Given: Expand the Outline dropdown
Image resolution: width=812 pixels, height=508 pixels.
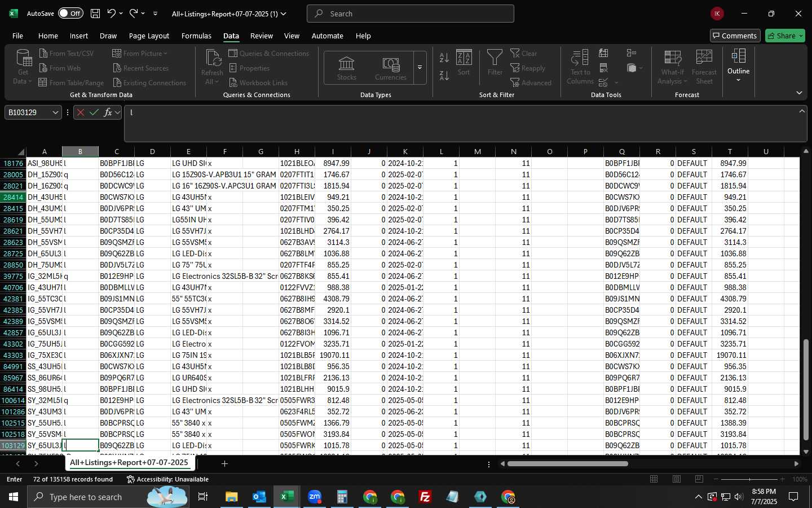Looking at the screenshot, I should coord(738,66).
